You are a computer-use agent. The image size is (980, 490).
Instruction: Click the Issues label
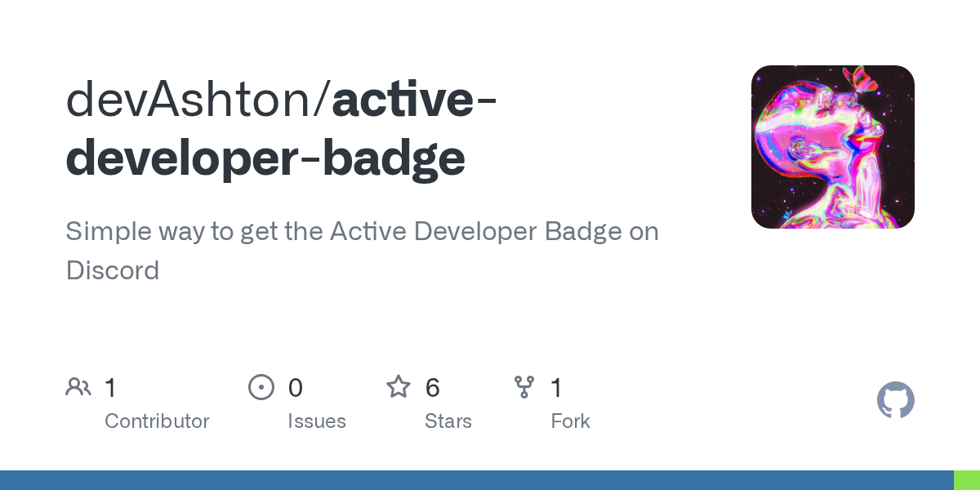[x=317, y=421]
